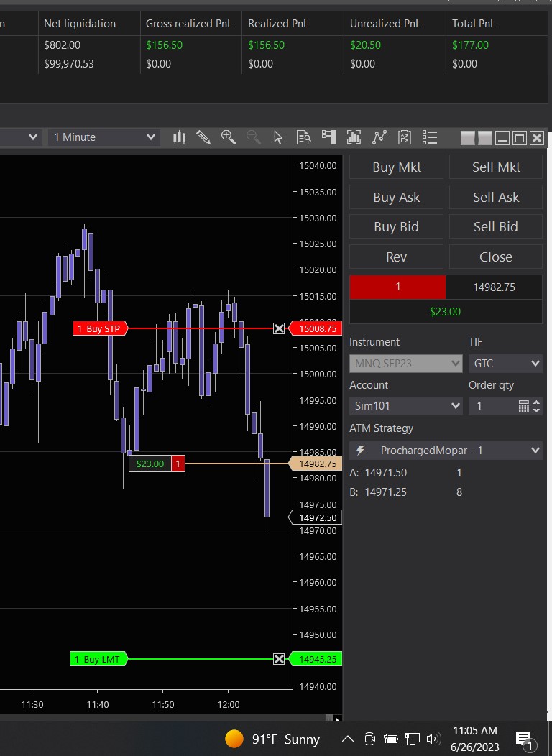
Task: Click the $23.00 position marker on chart
Action: tap(157, 464)
